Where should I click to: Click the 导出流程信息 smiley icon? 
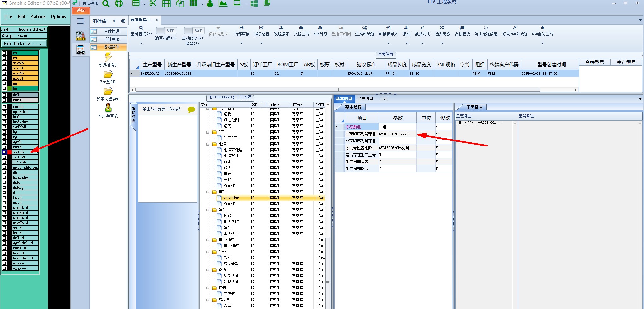point(486,28)
